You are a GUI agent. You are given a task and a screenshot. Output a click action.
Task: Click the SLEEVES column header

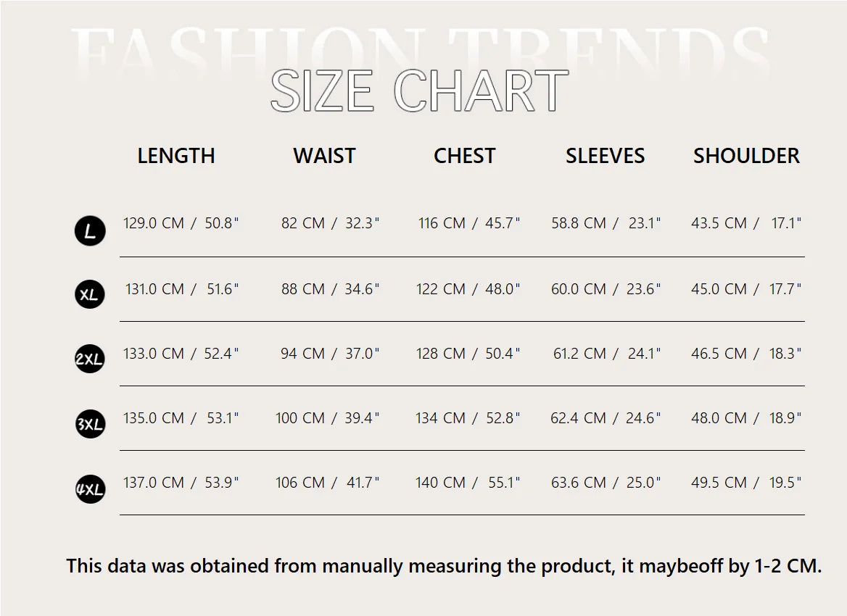pyautogui.click(x=605, y=156)
